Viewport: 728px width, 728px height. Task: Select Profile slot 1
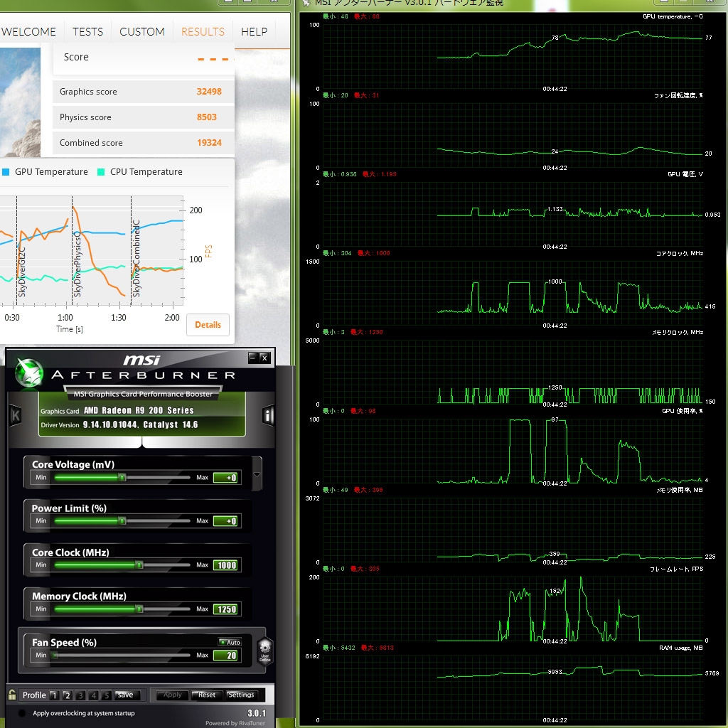click(54, 695)
